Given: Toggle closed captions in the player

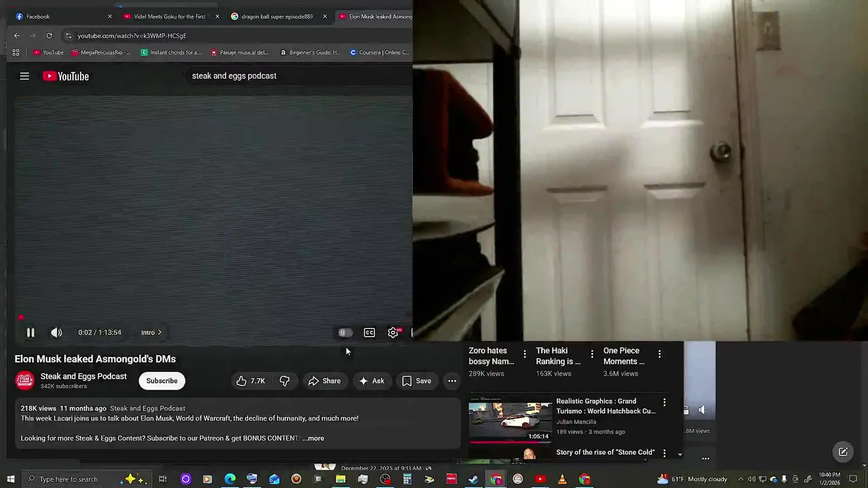Looking at the screenshot, I should (x=370, y=332).
